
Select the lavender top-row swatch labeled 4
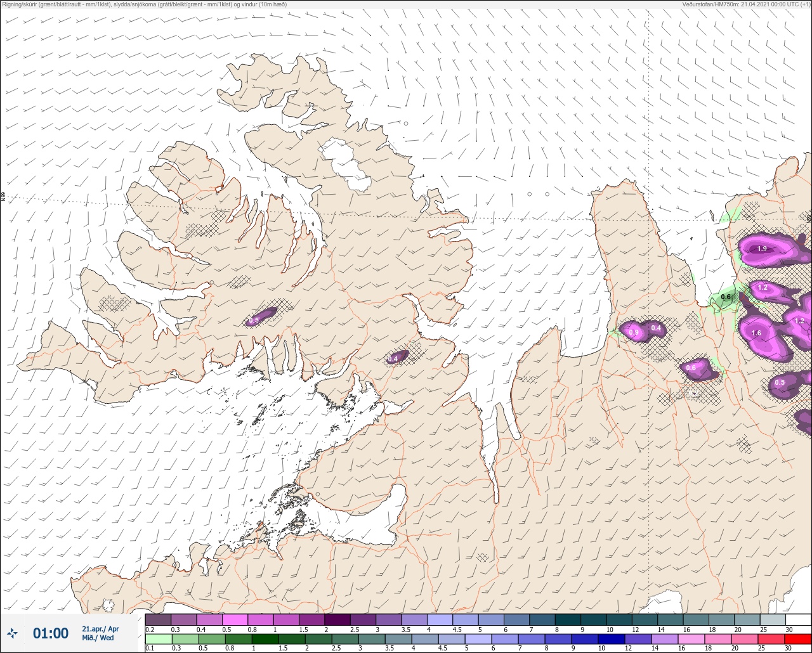[440, 619]
